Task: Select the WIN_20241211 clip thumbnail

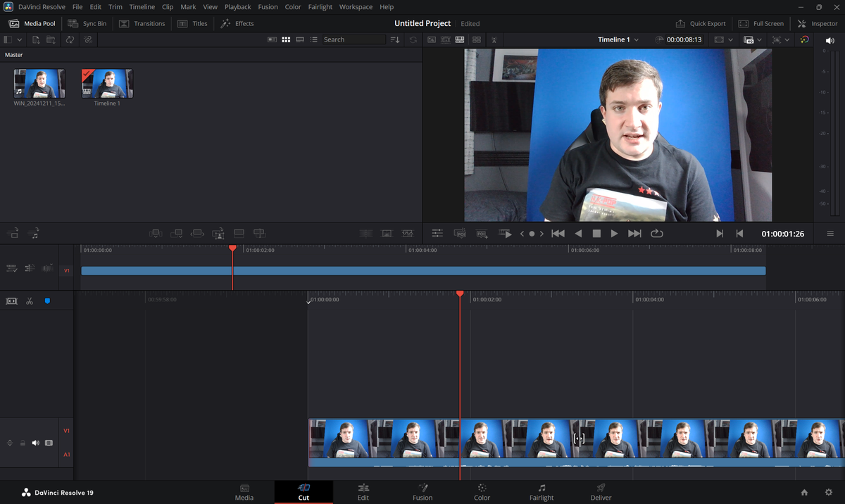Action: pyautogui.click(x=39, y=82)
